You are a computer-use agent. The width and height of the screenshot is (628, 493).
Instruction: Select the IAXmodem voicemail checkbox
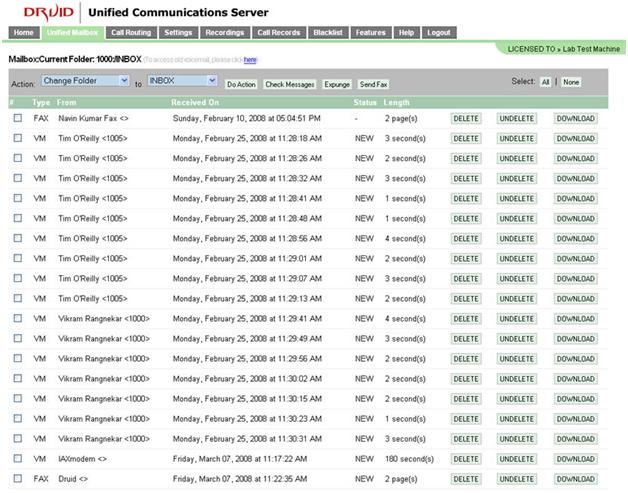coord(17,458)
